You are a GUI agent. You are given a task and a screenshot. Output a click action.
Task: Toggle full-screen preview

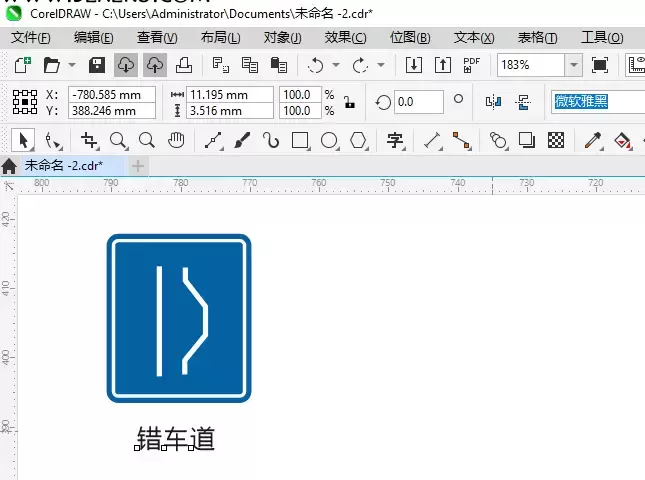tap(600, 65)
